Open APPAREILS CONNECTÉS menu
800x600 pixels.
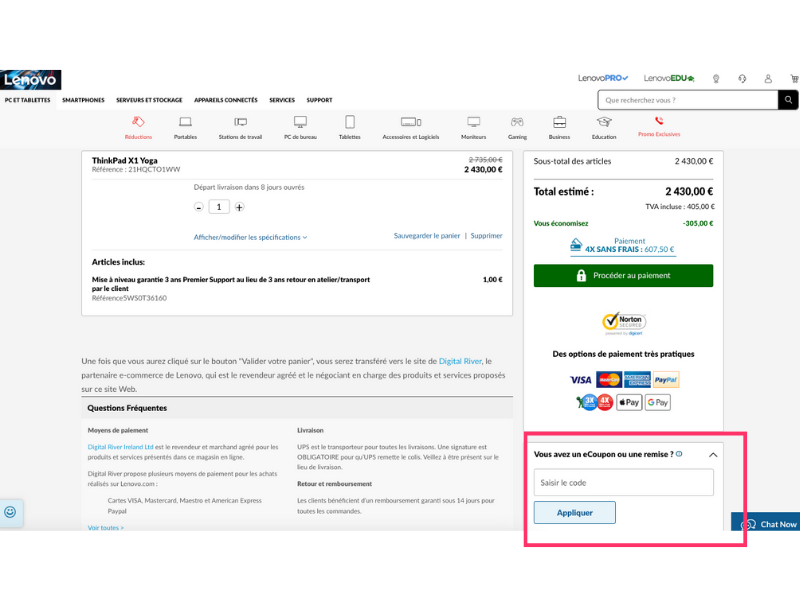click(x=226, y=100)
